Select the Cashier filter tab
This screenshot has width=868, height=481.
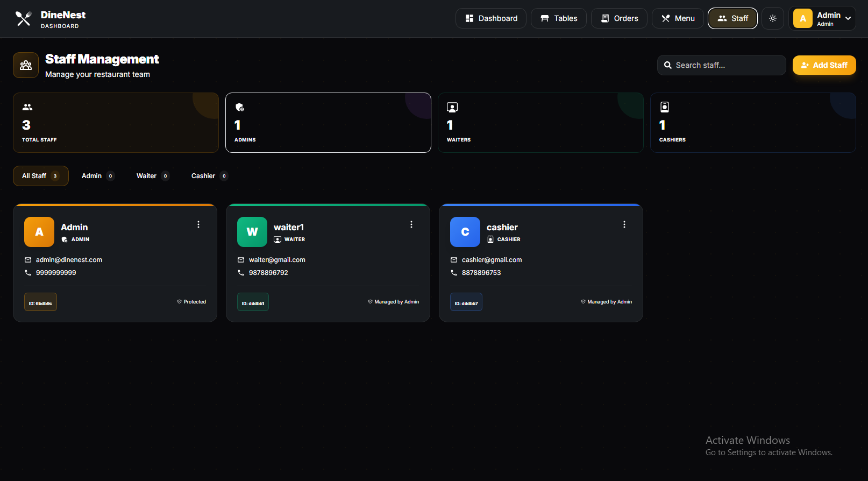click(209, 176)
